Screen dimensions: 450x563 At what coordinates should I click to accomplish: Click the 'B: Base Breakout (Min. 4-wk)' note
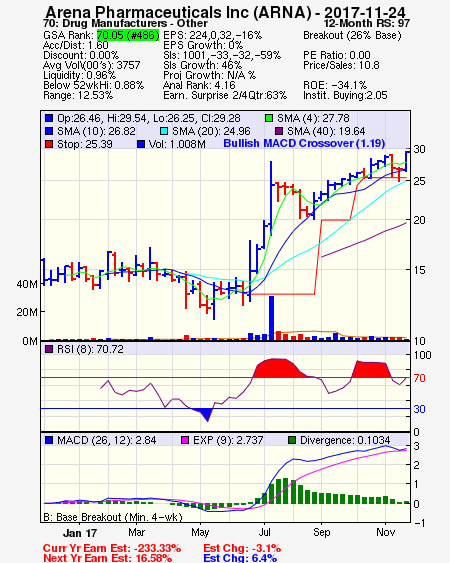[113, 517]
